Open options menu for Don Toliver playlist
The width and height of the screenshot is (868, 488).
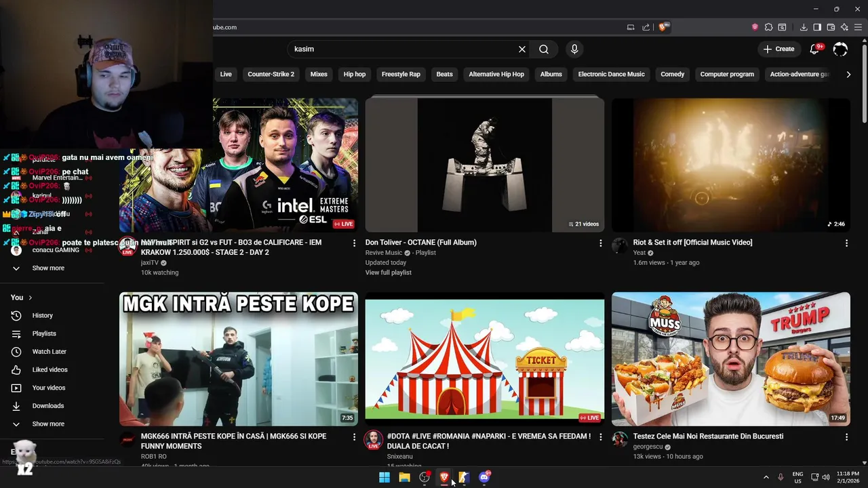point(600,243)
